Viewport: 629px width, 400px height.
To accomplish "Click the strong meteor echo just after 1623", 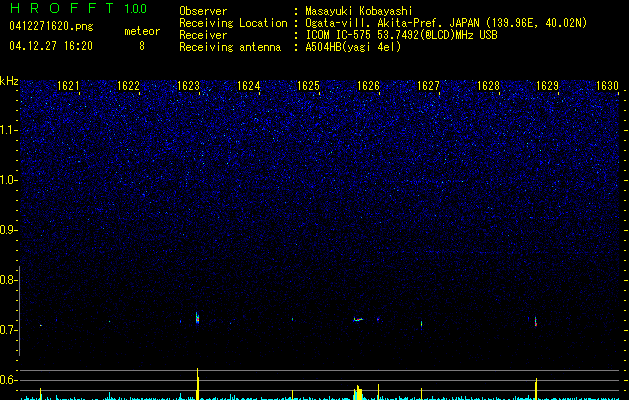I will point(197,318).
